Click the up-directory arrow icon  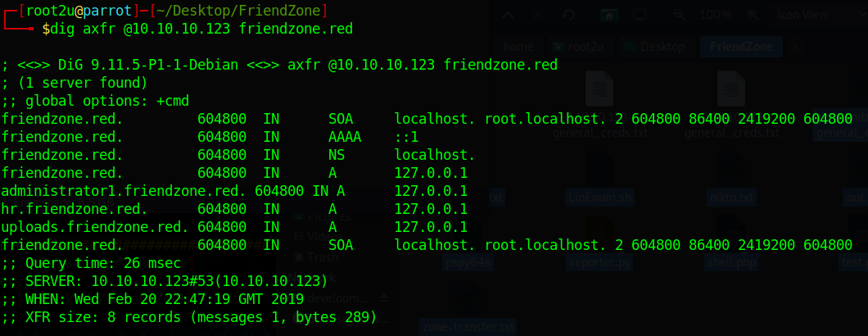pyautogui.click(x=507, y=15)
